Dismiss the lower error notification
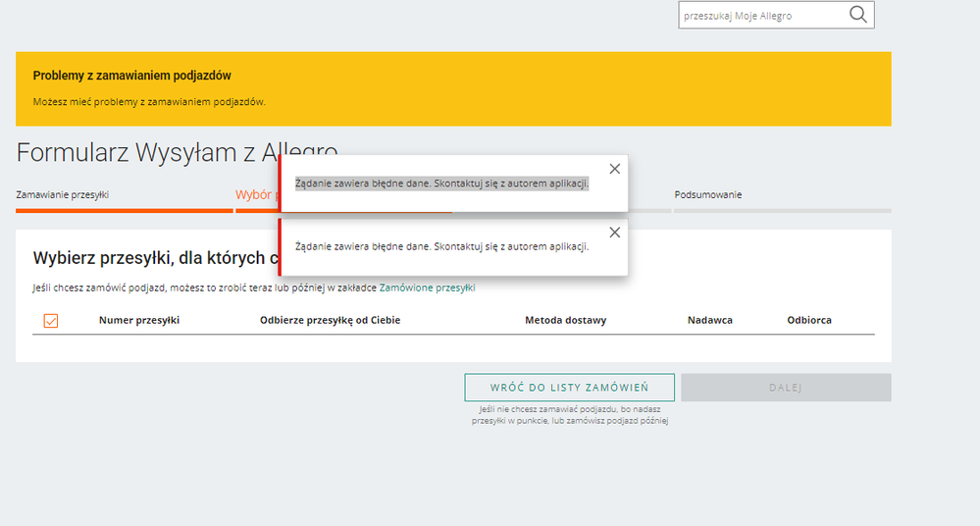This screenshot has height=526, width=980. (x=614, y=233)
